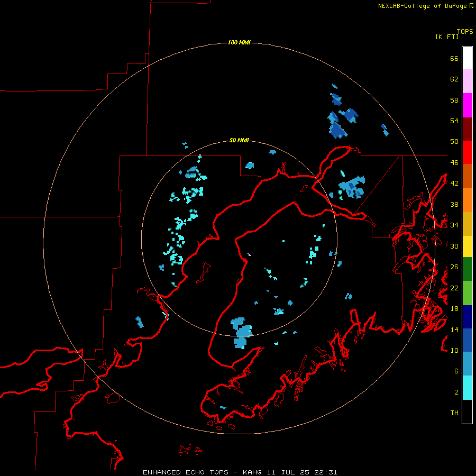Screen dimensions: 476x476
Task: Click the brown-orange 46 K FT swatch
Action: pos(467,176)
